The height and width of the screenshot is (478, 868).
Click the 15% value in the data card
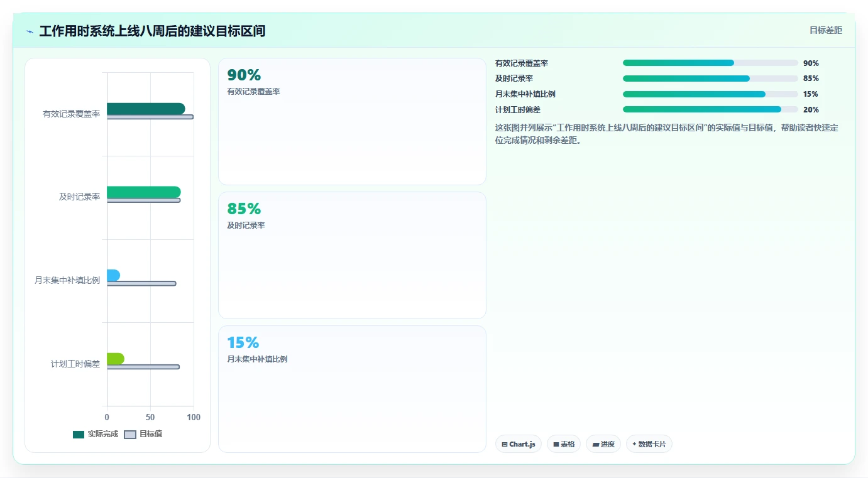(x=243, y=343)
